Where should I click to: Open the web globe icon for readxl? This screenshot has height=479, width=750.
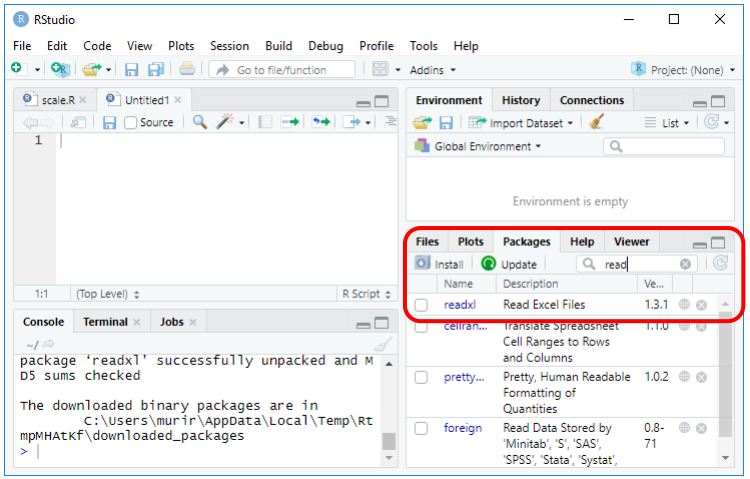(684, 304)
